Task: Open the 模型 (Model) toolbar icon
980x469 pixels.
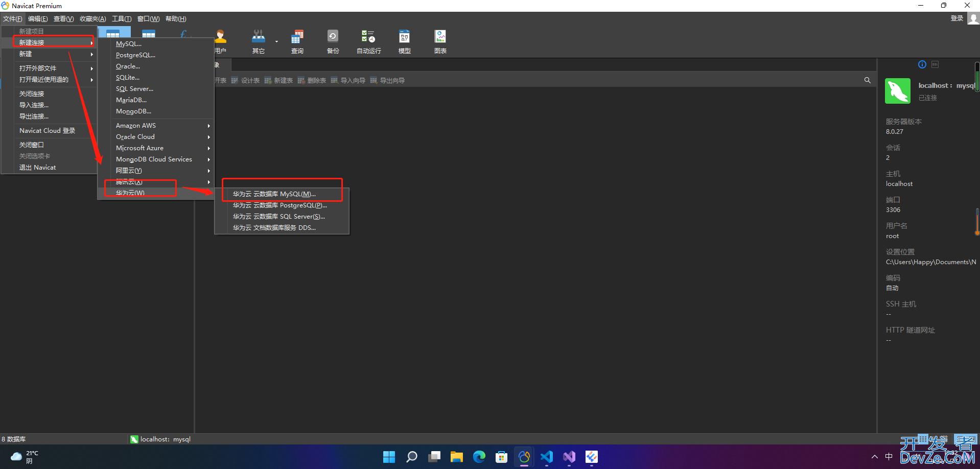Action: click(404, 41)
